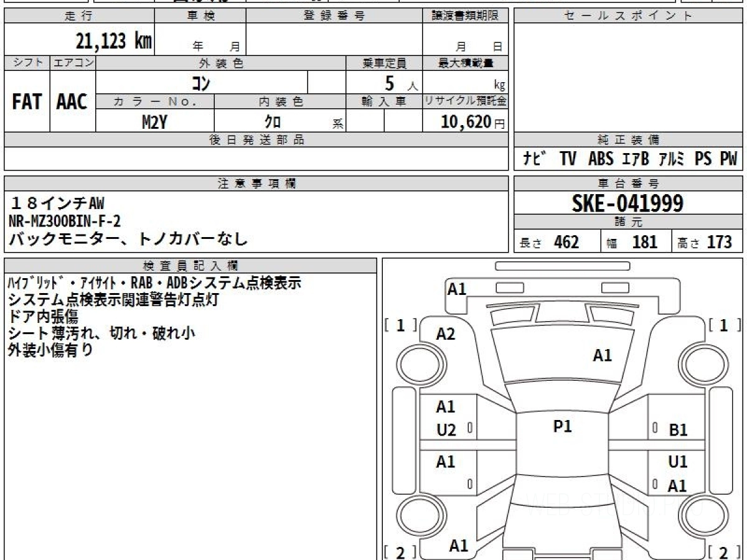
Task: Select the AAC air conditioner value
Action: pos(72,102)
